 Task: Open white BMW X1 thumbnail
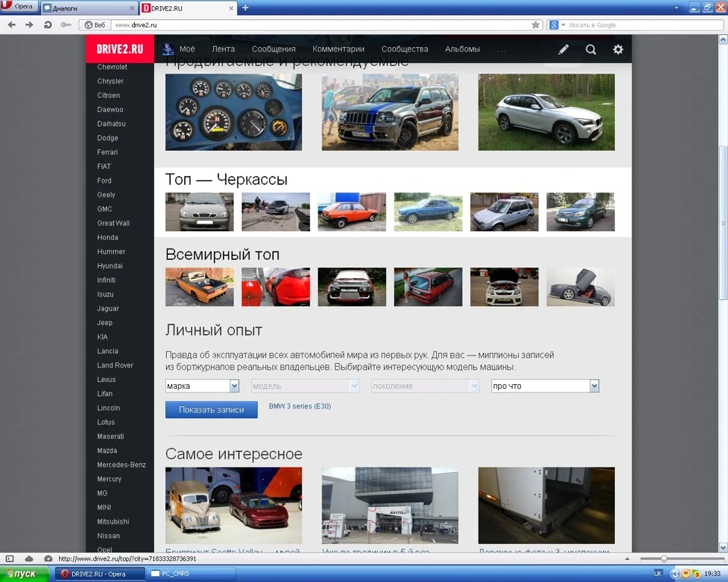tap(547, 112)
